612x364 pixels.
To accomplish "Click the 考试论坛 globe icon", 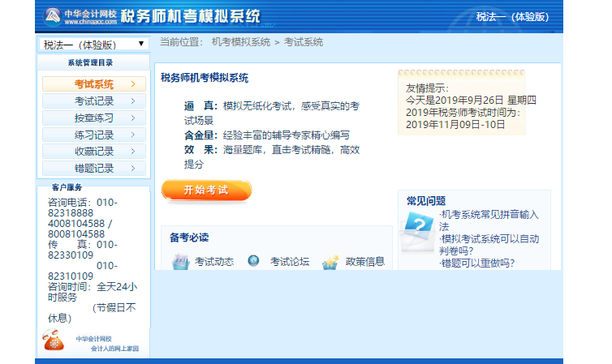I will [x=254, y=261].
